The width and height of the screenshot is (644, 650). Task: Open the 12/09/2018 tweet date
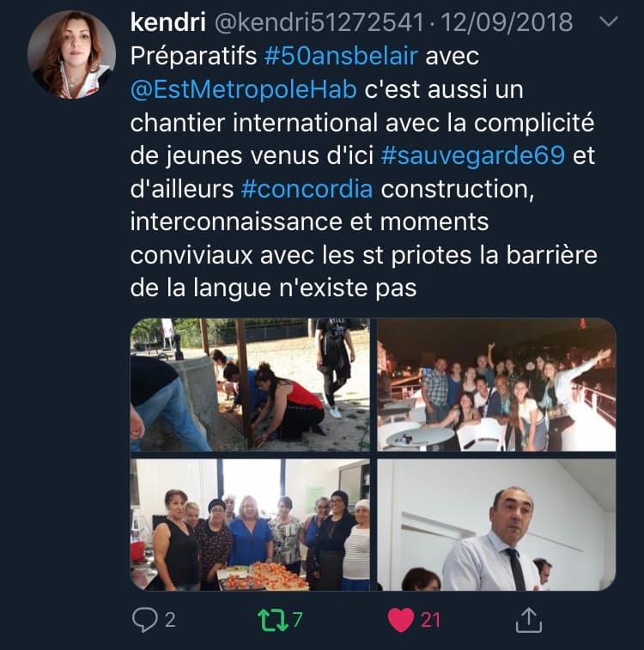(x=507, y=22)
